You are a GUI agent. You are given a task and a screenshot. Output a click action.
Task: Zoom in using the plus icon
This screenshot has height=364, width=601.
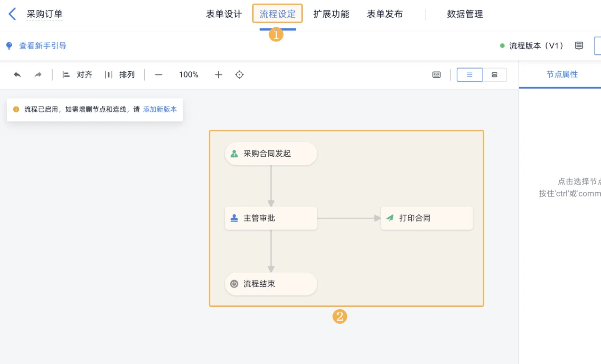(218, 75)
